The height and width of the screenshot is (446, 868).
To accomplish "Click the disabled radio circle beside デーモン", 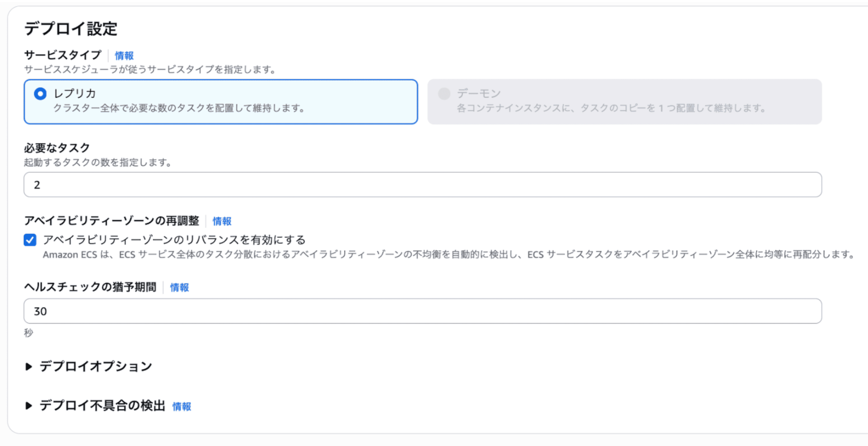I will click(444, 94).
